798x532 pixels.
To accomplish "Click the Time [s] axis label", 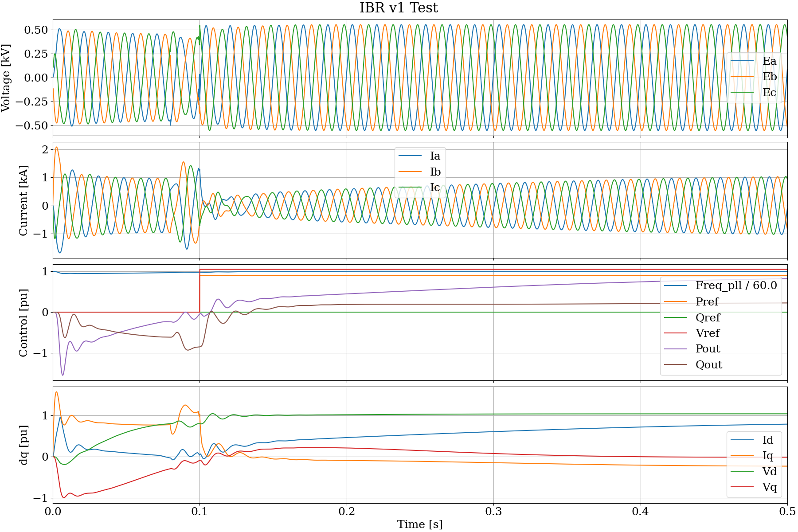I will tap(420, 524).
